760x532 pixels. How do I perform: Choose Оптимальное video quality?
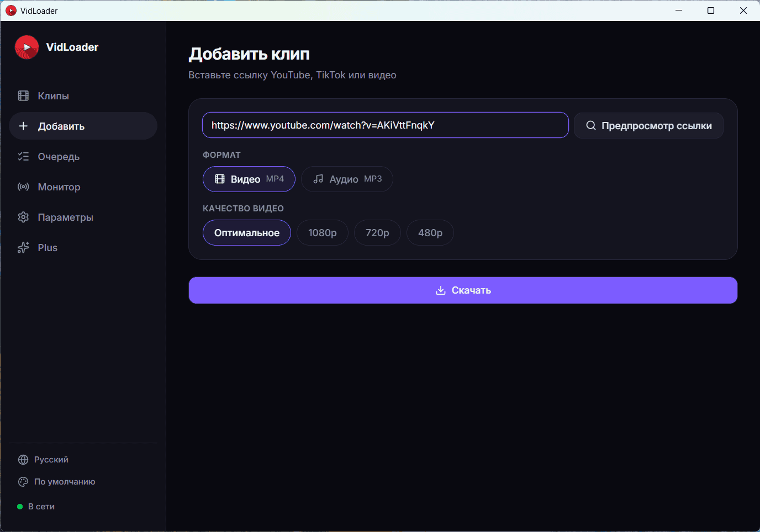[x=246, y=233]
